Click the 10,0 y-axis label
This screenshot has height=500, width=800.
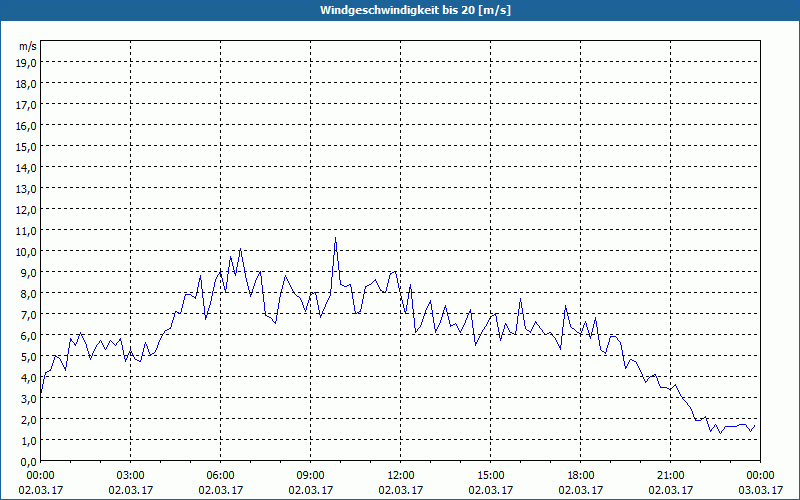(27, 252)
